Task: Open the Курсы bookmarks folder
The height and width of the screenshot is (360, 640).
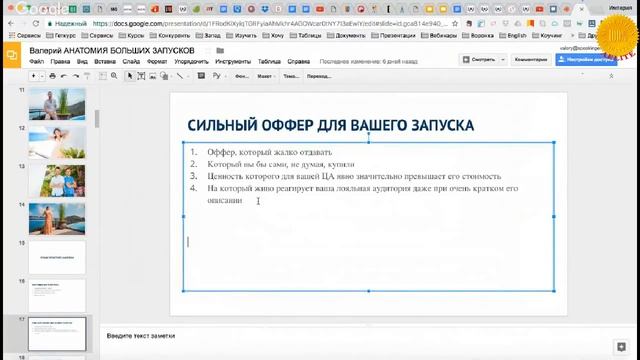Action: [x=131, y=36]
